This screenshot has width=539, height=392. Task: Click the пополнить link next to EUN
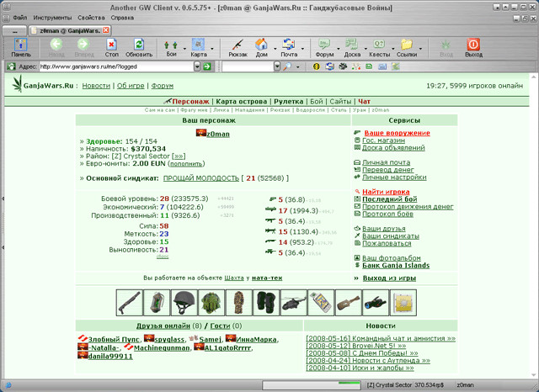pyautogui.click(x=186, y=164)
